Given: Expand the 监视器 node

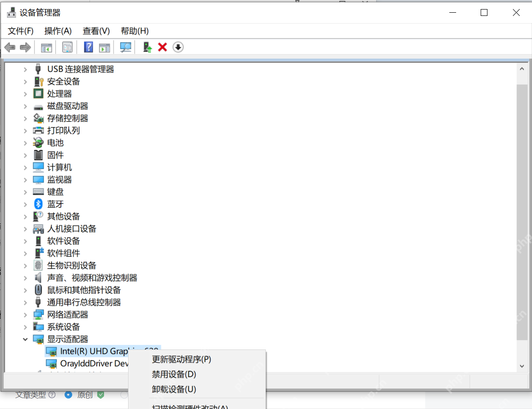Looking at the screenshot, I should [x=25, y=180].
